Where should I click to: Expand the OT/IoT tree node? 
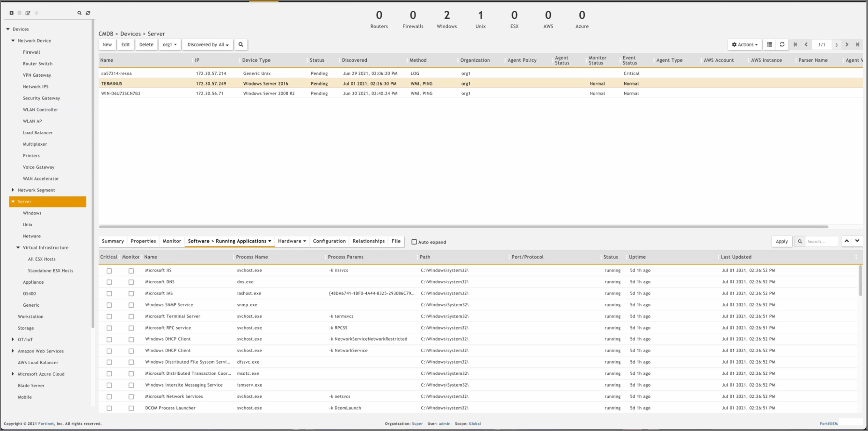tap(13, 340)
